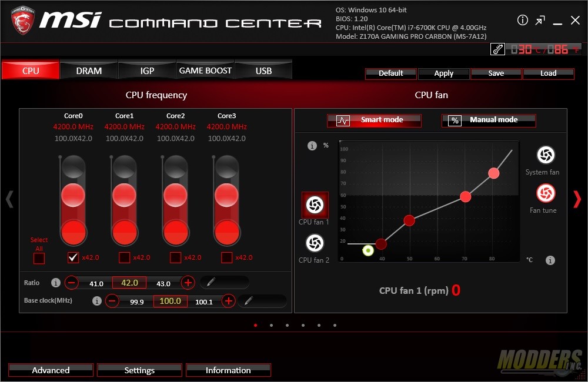Switch to the CPU tab
The height and width of the screenshot is (382, 588).
tap(31, 70)
